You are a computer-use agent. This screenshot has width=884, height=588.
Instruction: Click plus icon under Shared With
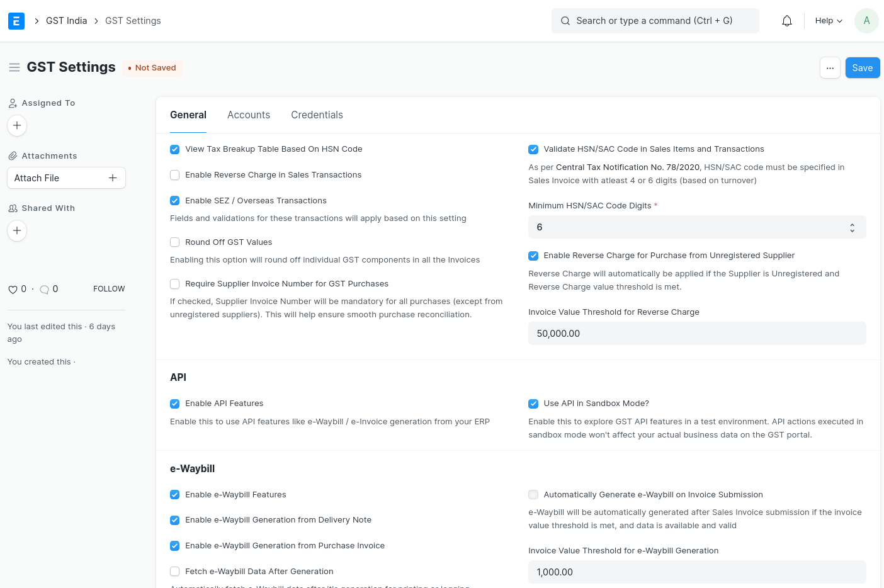click(17, 230)
